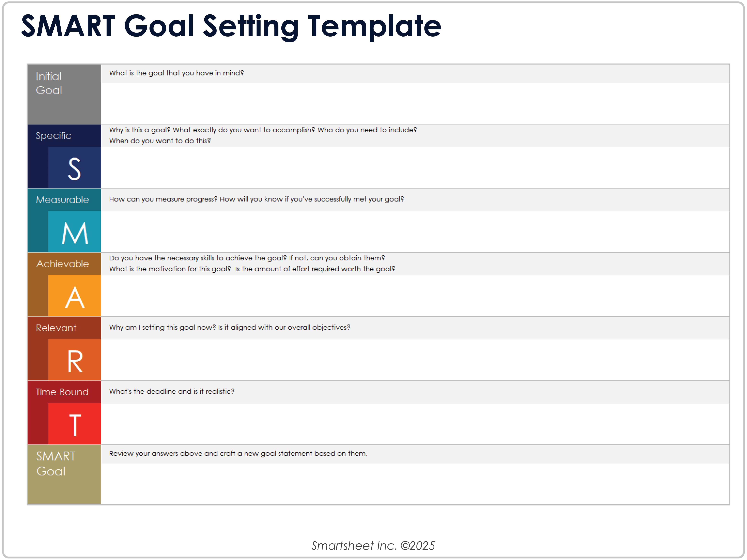Click the orange A letter tile
Viewport: 747px width, 560px height.
pos(74,296)
